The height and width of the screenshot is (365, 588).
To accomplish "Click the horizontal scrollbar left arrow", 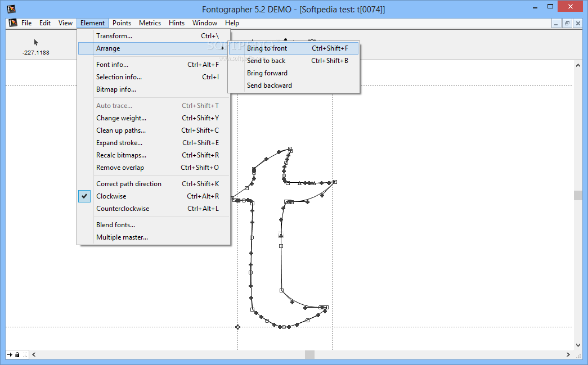I will pyautogui.click(x=34, y=354).
